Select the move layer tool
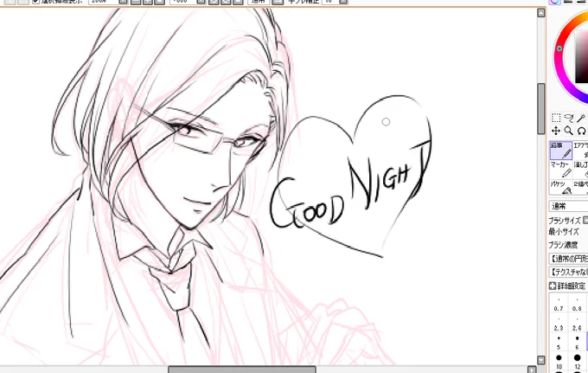This screenshot has width=588, height=373. point(556,131)
